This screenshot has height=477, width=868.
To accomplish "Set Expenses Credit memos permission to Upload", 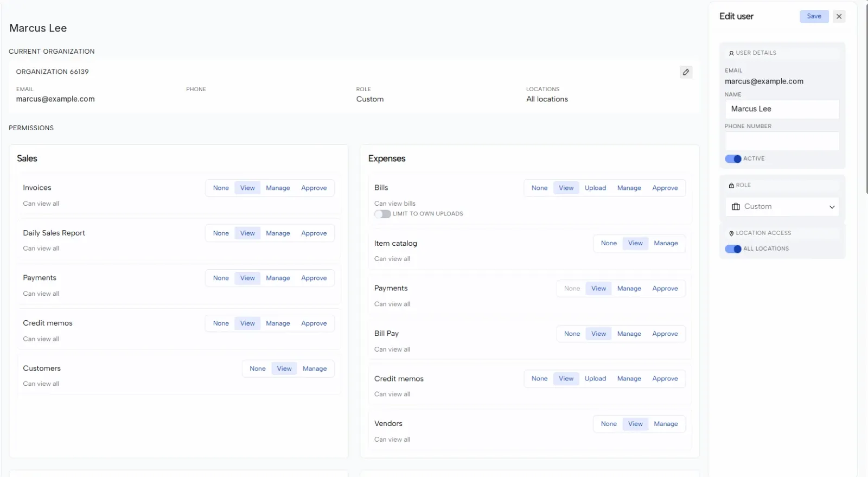I will coord(595,379).
